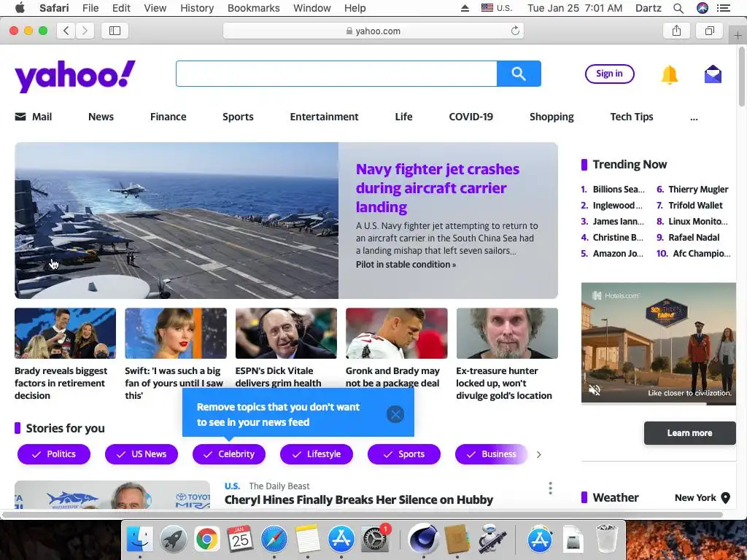747x560 pixels.
Task: Open Trash in the Dock
Action: 606,539
